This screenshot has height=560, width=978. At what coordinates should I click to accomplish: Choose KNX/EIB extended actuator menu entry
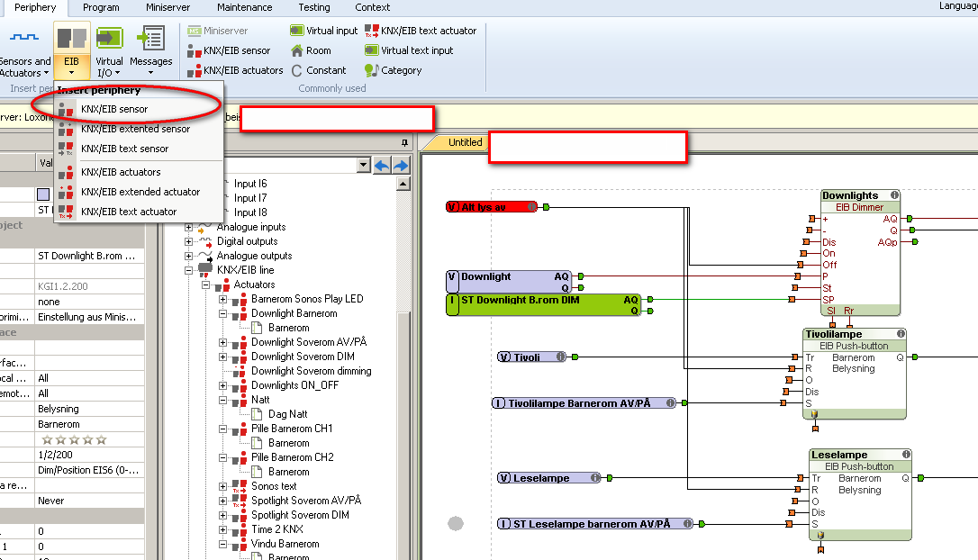(x=140, y=192)
